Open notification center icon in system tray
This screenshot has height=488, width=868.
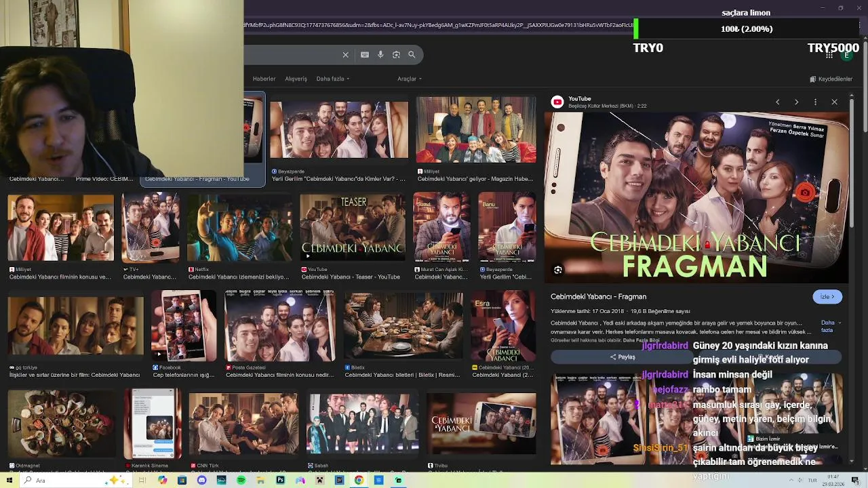tap(856, 480)
